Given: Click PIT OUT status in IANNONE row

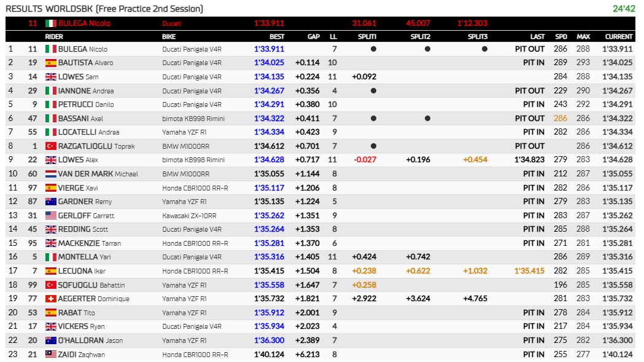Looking at the screenshot, I should click(x=530, y=90).
